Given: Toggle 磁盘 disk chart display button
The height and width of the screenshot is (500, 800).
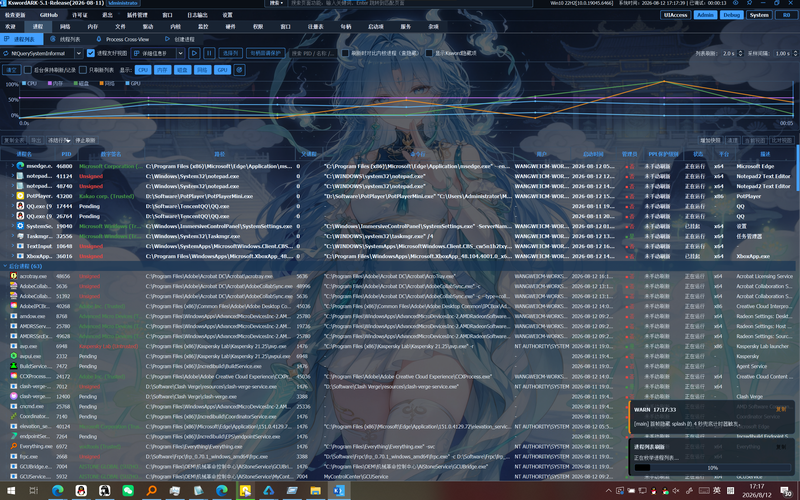Looking at the screenshot, I should click(182, 70).
